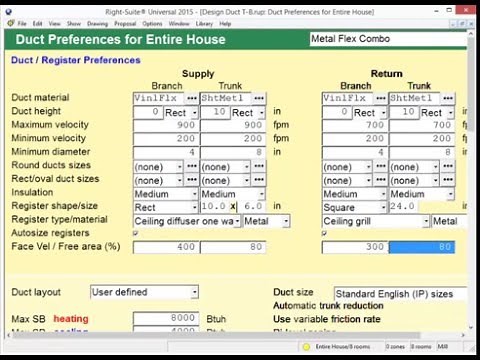Toggle Return Autosize registers checkbox
Viewport: 480px width, 360px height.
pyautogui.click(x=324, y=233)
